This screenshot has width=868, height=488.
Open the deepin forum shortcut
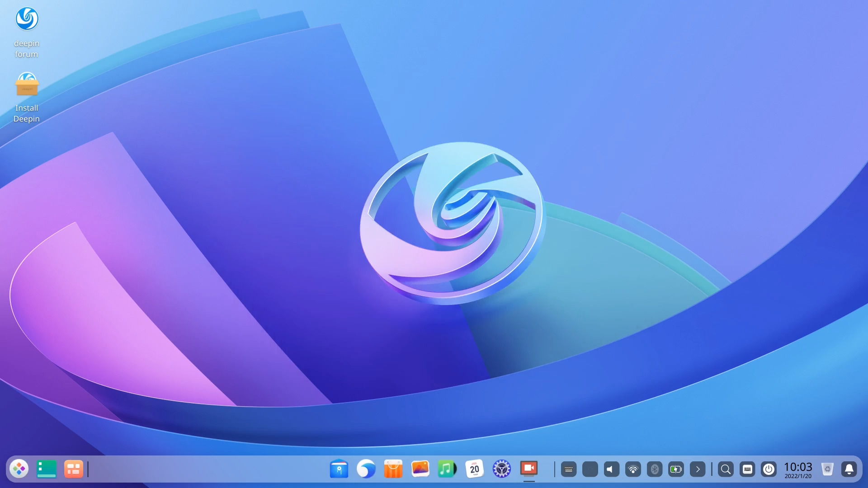tap(27, 19)
